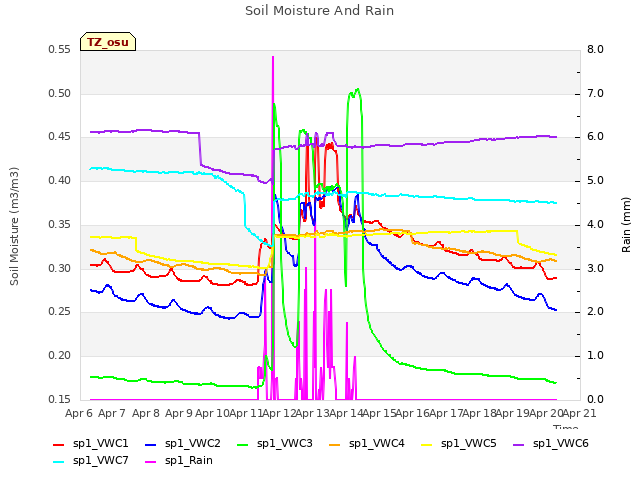Click the Apr 16 x-axis tick label
The height and width of the screenshot is (480, 640).
coord(412,413)
